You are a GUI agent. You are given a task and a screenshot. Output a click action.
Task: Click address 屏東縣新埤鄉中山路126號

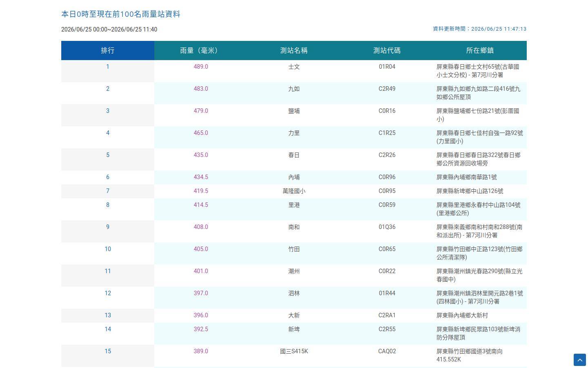[x=470, y=191]
